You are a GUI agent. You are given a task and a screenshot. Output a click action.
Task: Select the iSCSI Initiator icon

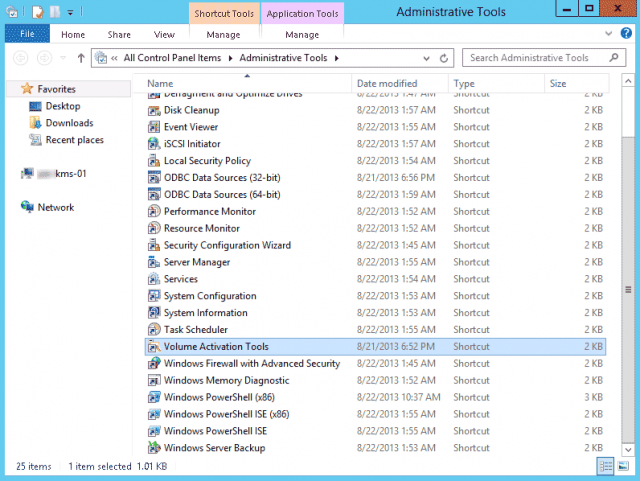click(x=154, y=144)
